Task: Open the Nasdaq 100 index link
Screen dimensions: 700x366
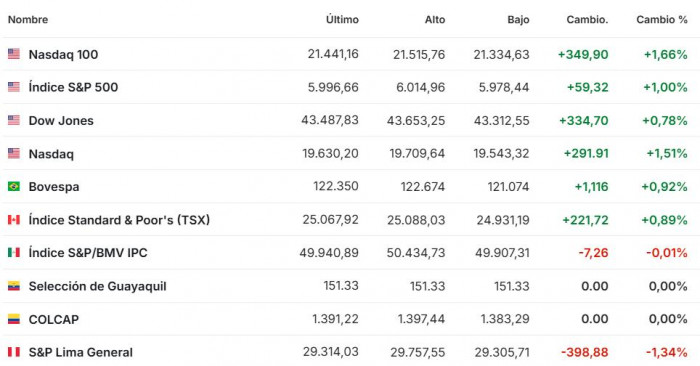Action: [x=63, y=54]
